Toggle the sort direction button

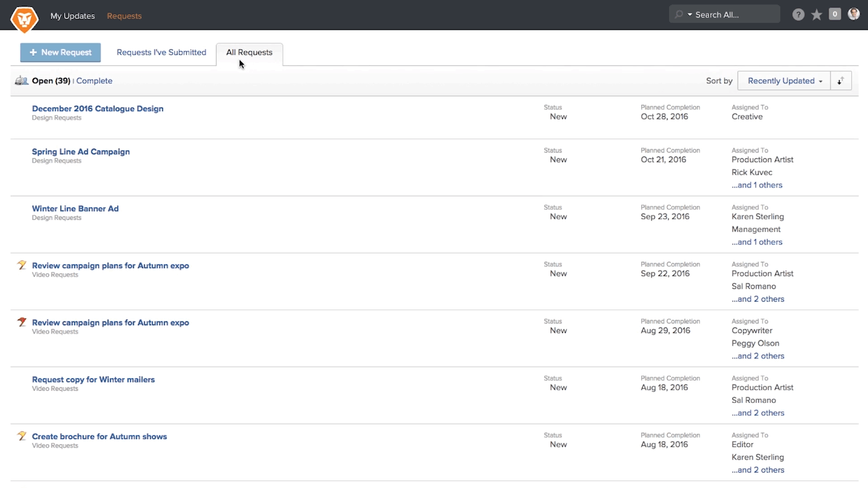(841, 81)
